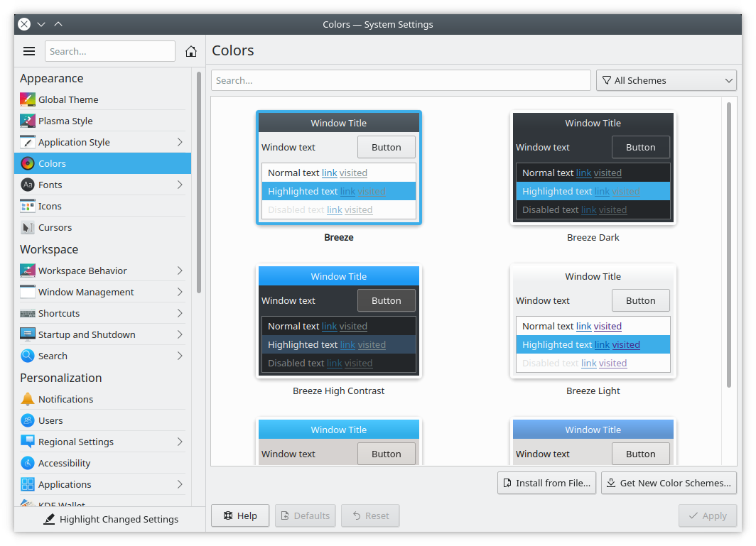
Task: Click the Plasma Style icon
Action: pyautogui.click(x=28, y=121)
